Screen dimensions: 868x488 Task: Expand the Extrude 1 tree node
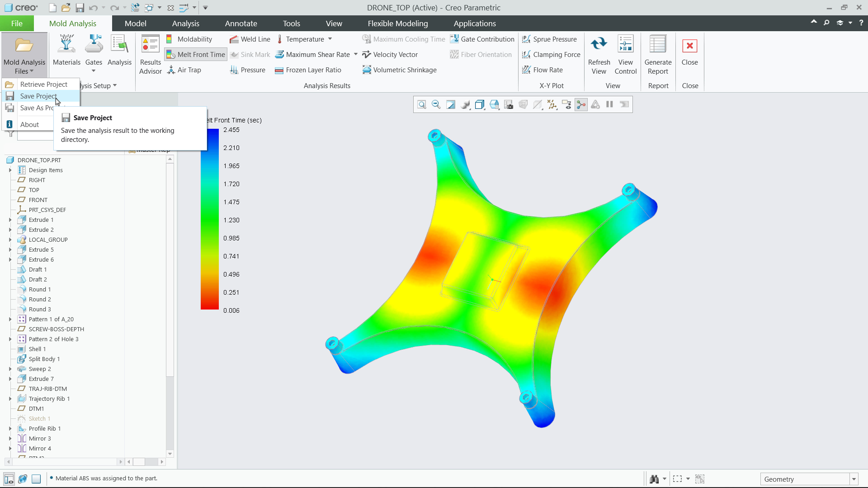click(x=10, y=220)
